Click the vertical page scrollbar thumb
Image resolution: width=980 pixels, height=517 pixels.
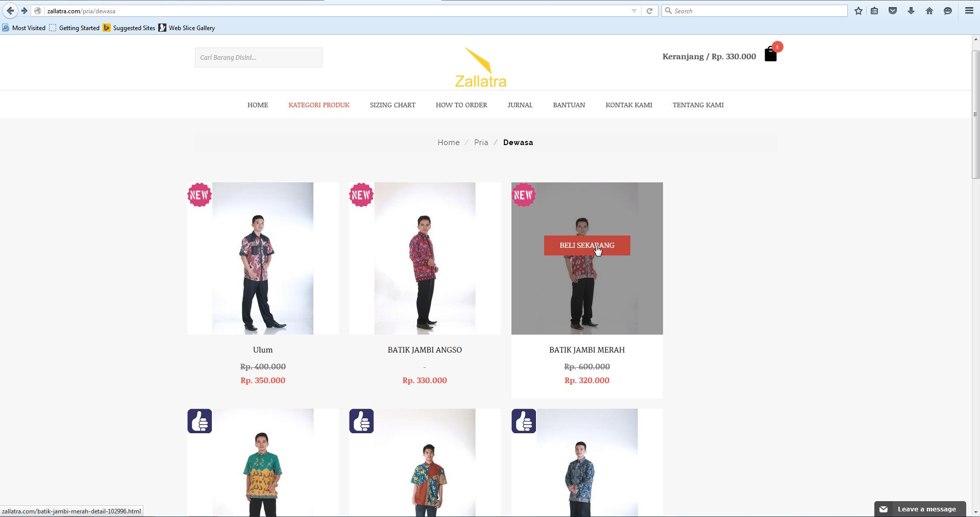[x=975, y=114]
